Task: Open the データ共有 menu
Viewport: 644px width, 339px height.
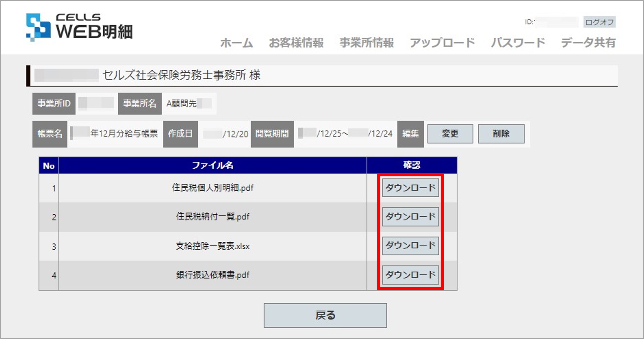Action: 588,43
